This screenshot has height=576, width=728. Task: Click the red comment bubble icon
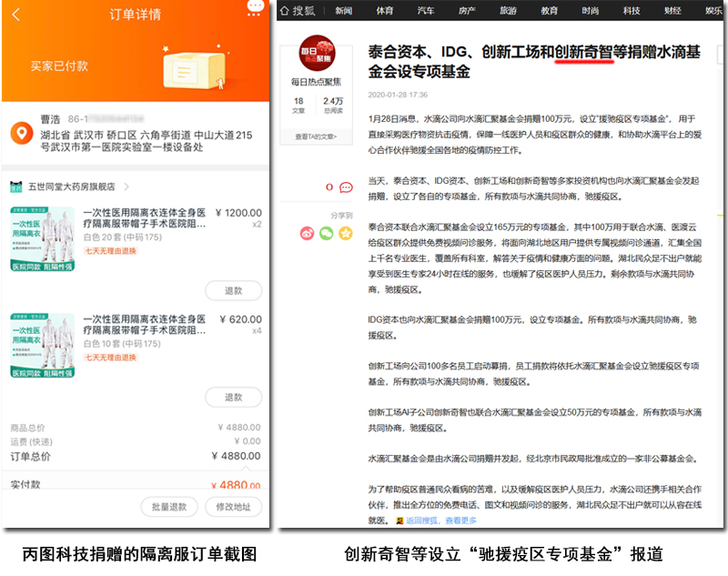[345, 187]
